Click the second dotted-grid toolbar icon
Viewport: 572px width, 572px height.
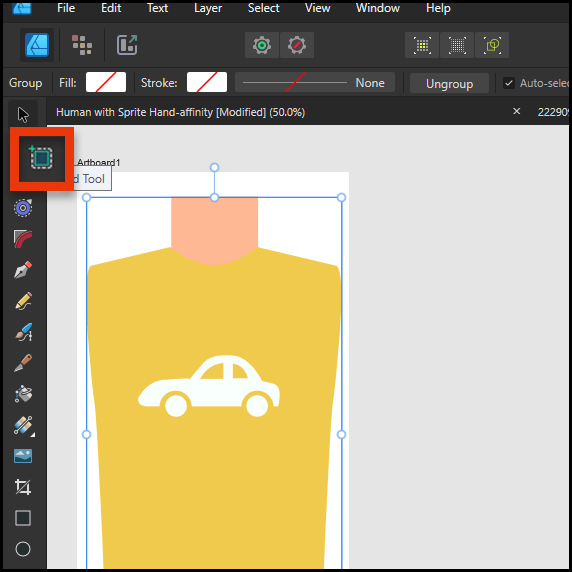(x=457, y=45)
